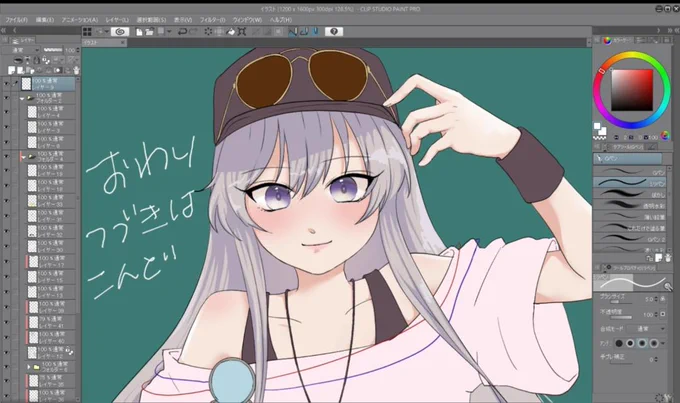Hide the topmost selected layer via eye icon
This screenshot has height=403, width=680.
(6, 84)
